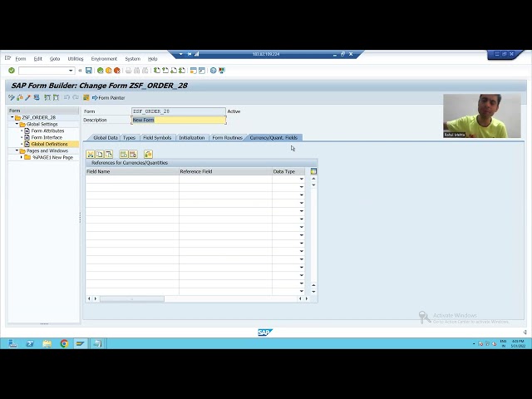Open the remote session bar dropdown arrow
This screenshot has height=399, width=532.
click(181, 54)
